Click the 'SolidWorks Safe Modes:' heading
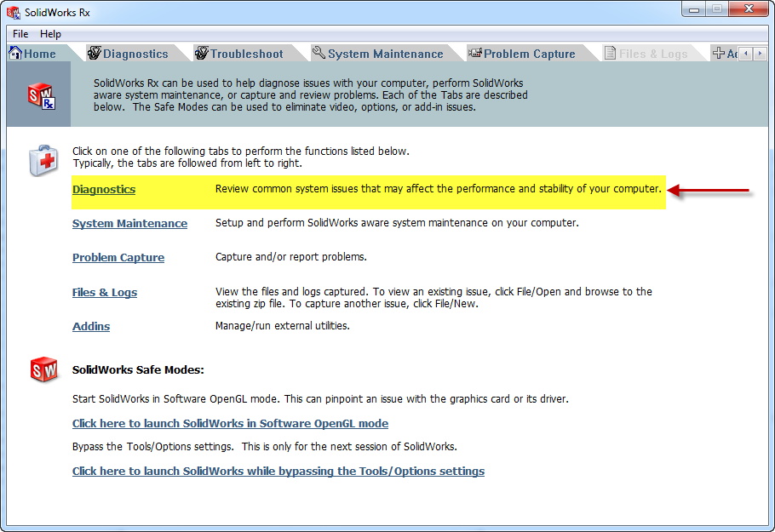The height and width of the screenshot is (532, 775). [x=138, y=370]
